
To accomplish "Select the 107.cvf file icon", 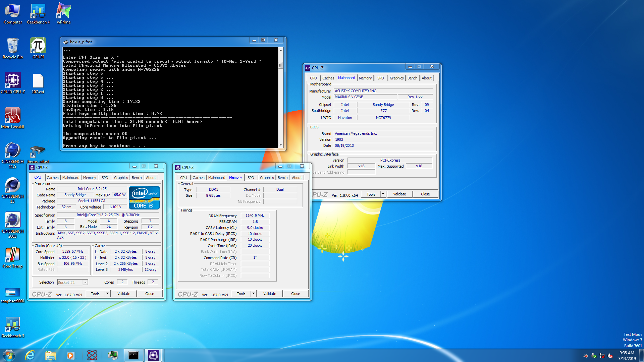I will [38, 83].
